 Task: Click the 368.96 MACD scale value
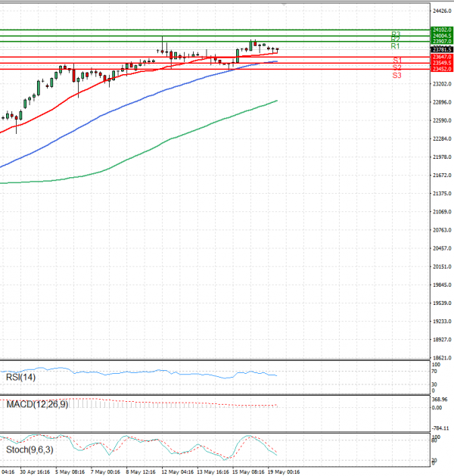tap(440, 399)
